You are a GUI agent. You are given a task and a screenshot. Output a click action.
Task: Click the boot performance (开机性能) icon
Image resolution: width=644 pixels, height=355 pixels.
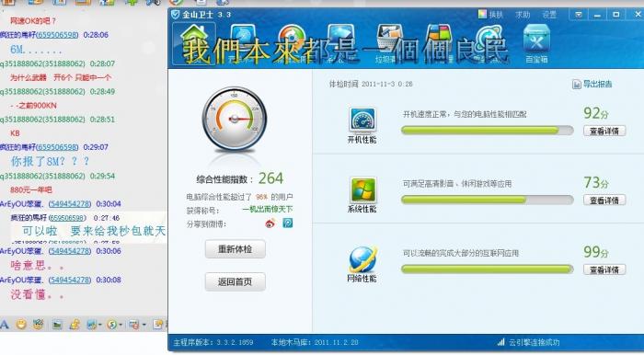pos(362,120)
